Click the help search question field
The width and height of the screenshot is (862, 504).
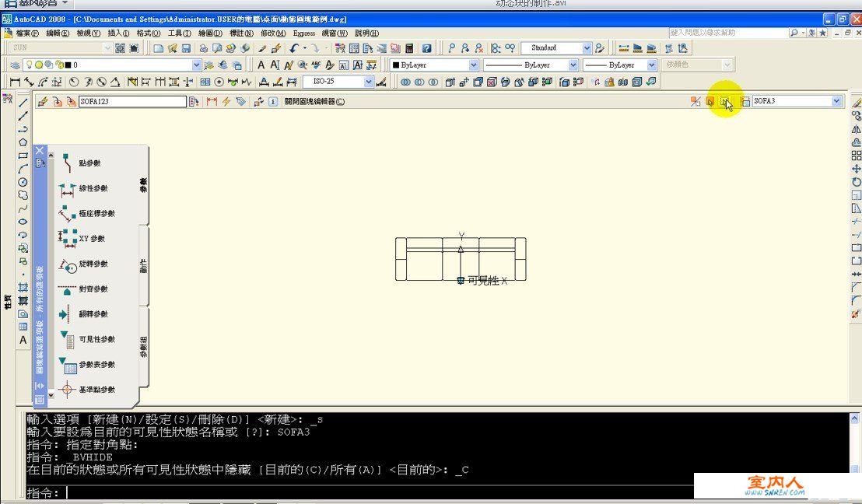(728, 33)
